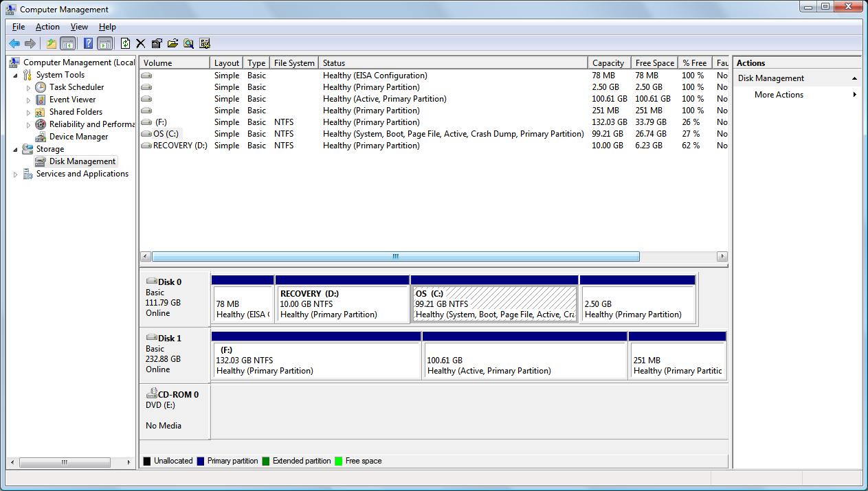This screenshot has width=868, height=491.
Task: Expand the Shared Folders tree node
Action: (28, 113)
